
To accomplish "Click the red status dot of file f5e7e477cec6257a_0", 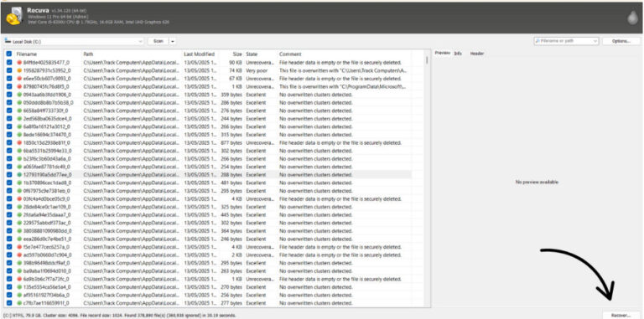I will (19, 247).
